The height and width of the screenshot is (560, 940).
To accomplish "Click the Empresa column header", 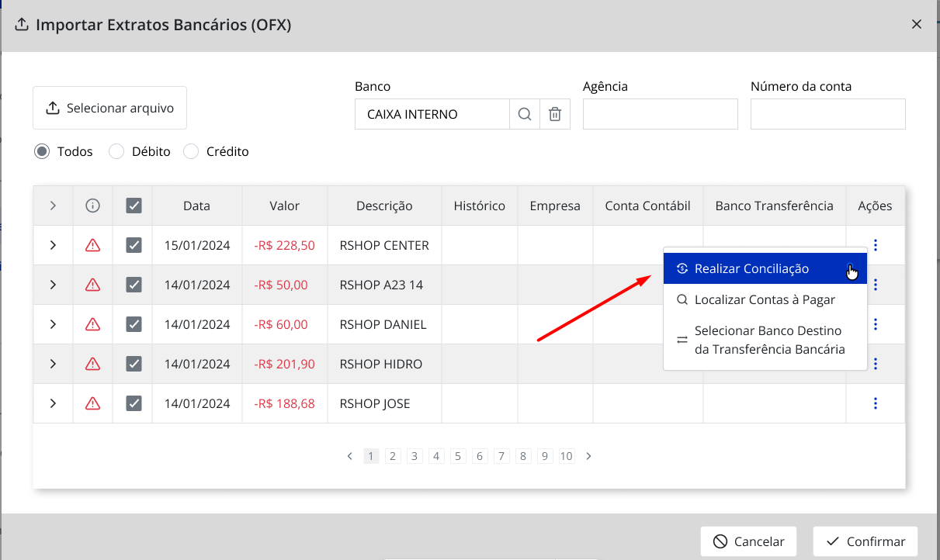I will click(x=555, y=206).
